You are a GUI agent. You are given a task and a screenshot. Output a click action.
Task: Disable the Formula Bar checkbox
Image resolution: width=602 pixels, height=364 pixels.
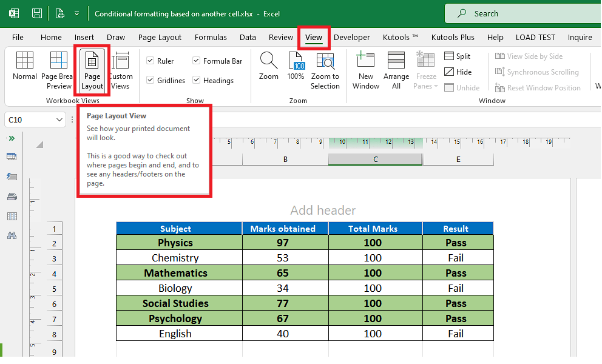click(x=196, y=61)
